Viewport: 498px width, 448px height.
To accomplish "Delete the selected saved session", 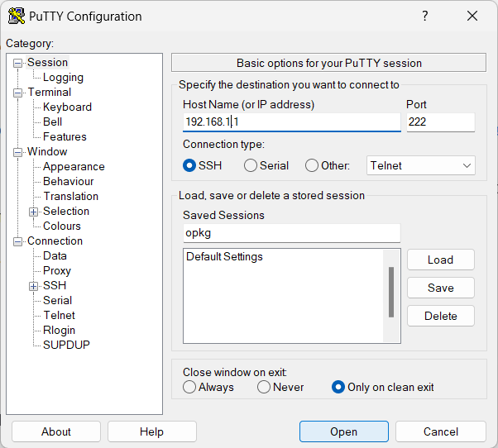I will pyautogui.click(x=441, y=316).
